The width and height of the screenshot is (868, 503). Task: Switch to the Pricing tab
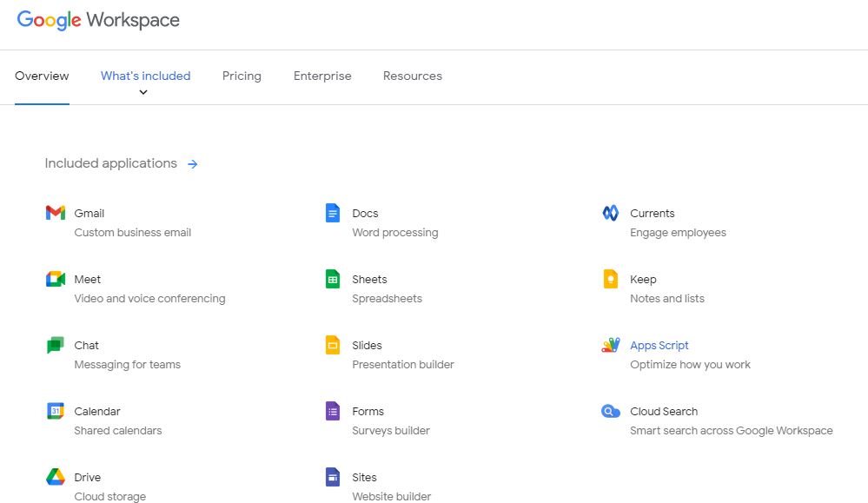[x=242, y=76]
